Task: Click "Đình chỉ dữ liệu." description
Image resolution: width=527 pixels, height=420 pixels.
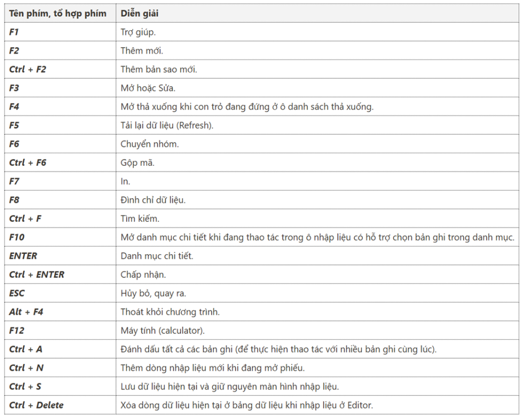Action: [153, 200]
